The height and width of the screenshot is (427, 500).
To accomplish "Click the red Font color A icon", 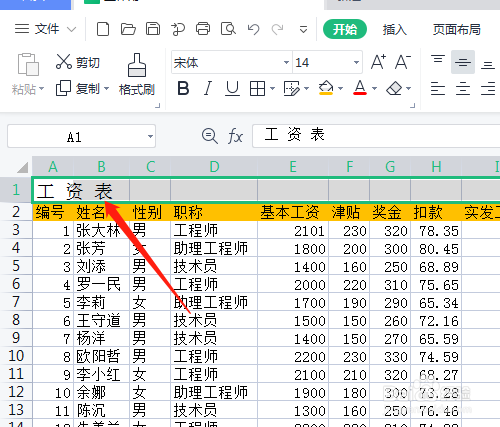I will [x=360, y=88].
